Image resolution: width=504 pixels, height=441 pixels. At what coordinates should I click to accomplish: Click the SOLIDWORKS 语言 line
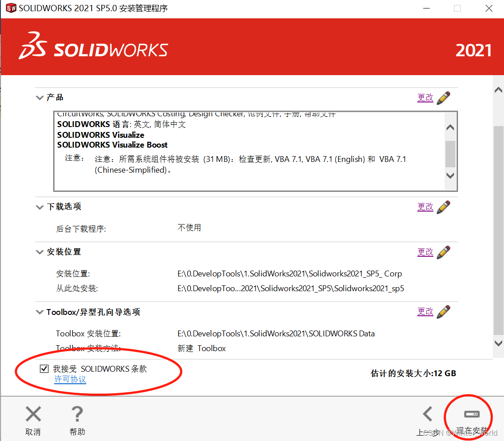click(x=122, y=124)
